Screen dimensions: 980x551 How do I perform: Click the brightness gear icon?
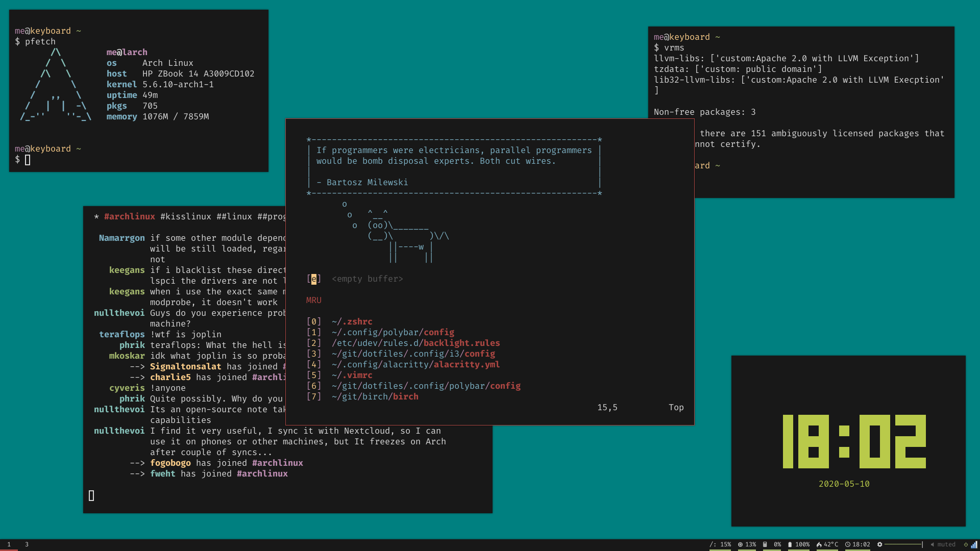879,544
